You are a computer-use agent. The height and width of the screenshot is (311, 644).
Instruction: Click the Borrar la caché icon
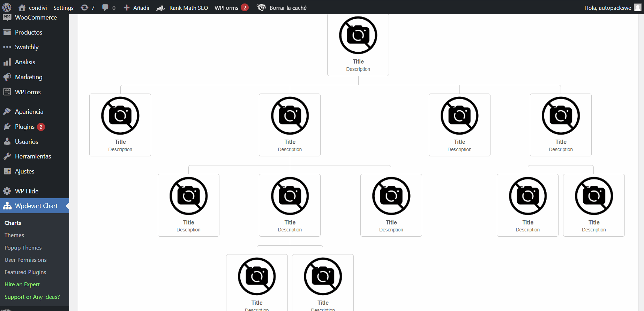261,7
